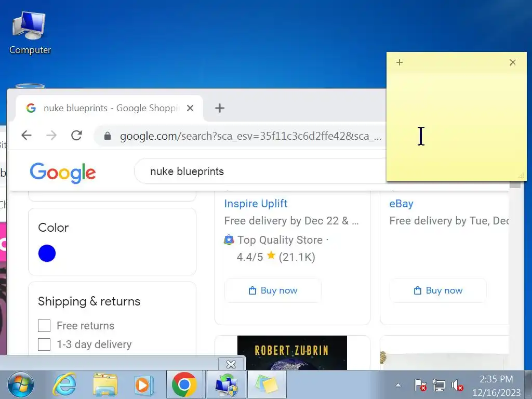Close the bottom bar with X button
Screen dimensions: 532x399
(x=231, y=364)
